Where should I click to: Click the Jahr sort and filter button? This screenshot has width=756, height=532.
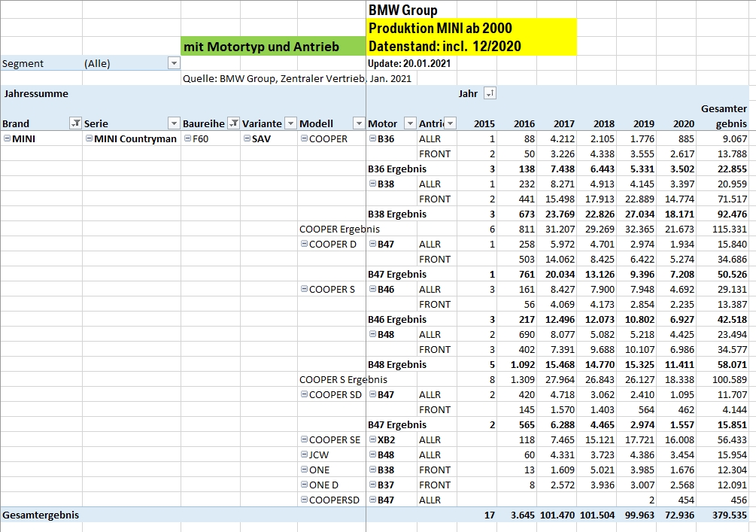click(490, 93)
